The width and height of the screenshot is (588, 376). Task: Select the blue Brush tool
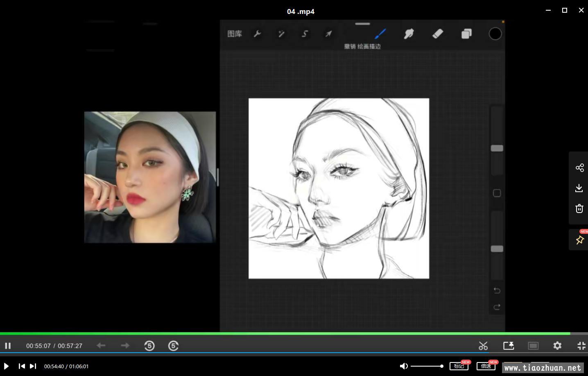pos(380,34)
